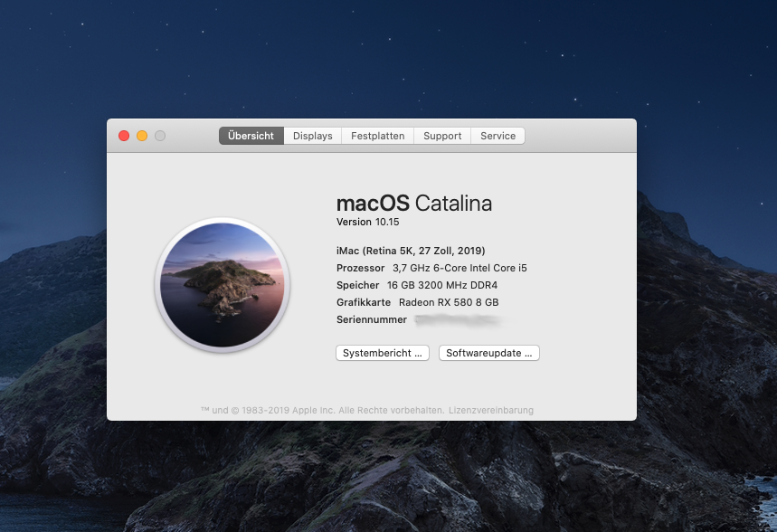Close the About This Mac window
The width and height of the screenshot is (777, 532).
point(124,136)
